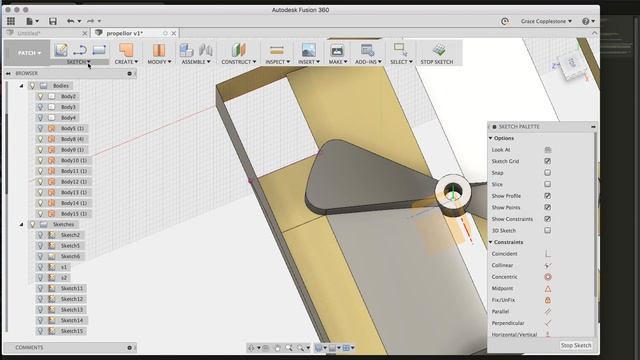
Task: Open the Grace Copplestone account menu
Action: click(546, 21)
